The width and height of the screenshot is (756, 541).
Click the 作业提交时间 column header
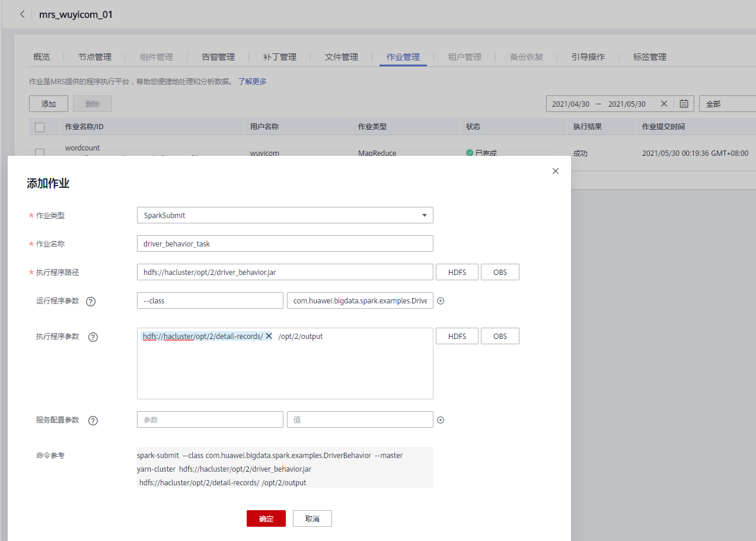point(664,127)
